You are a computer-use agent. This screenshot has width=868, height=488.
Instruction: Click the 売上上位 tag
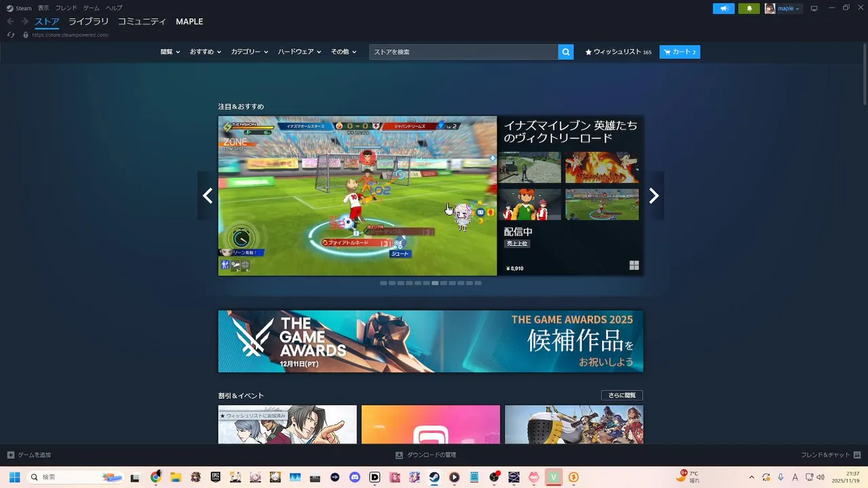pos(517,243)
